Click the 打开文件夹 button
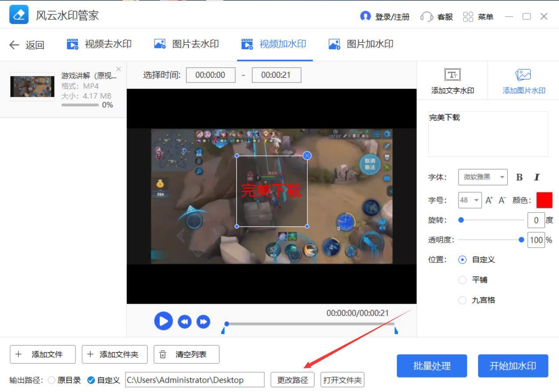559x392 pixels. click(x=343, y=380)
